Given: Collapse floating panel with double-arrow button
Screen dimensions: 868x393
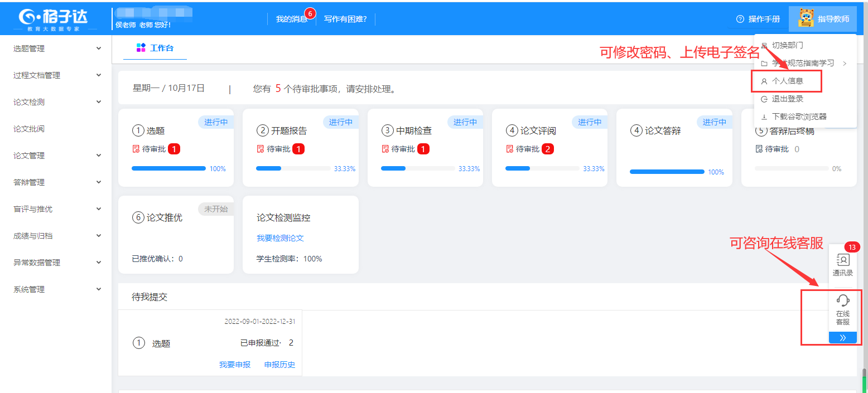Looking at the screenshot, I should click(x=842, y=337).
